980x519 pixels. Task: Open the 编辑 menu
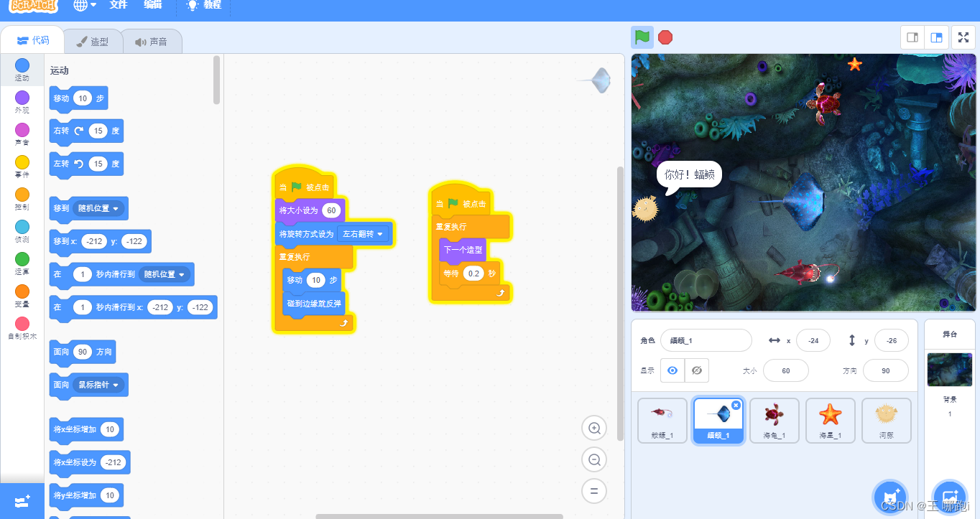(x=152, y=5)
